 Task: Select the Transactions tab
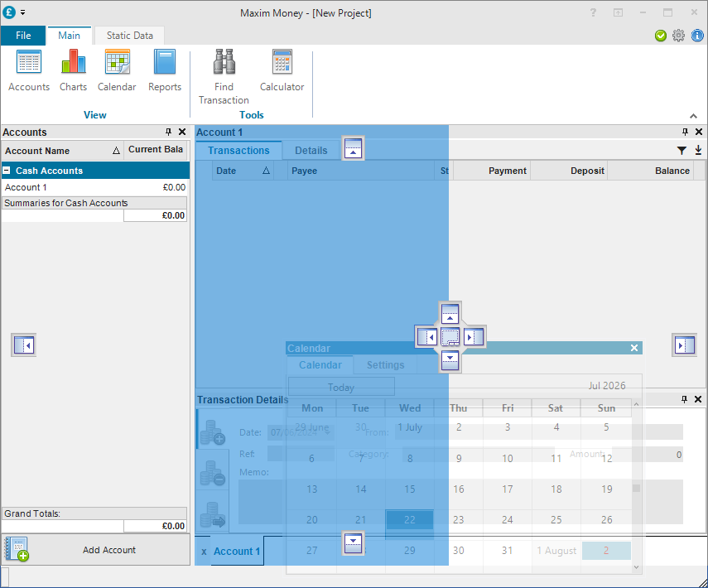click(x=238, y=151)
